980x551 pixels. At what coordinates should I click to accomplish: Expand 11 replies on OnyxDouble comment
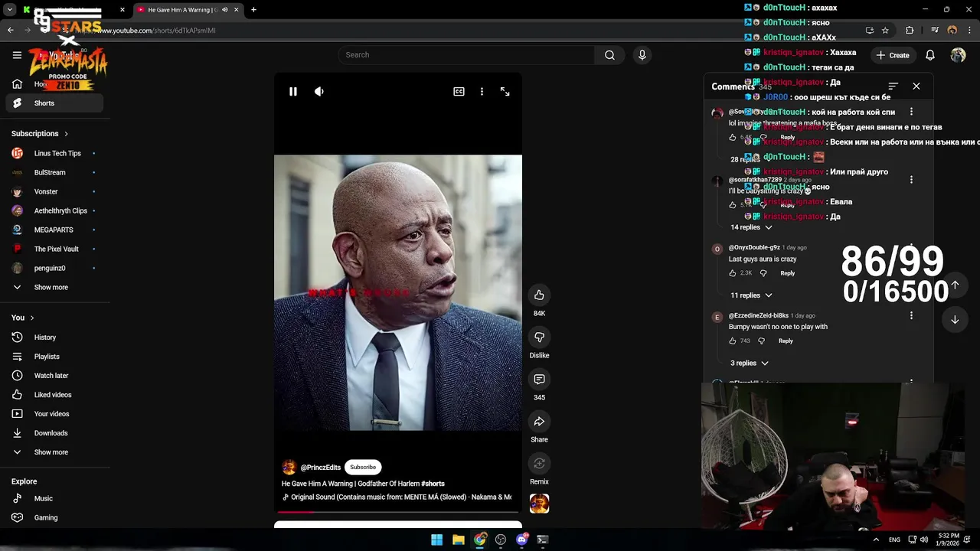[751, 295]
